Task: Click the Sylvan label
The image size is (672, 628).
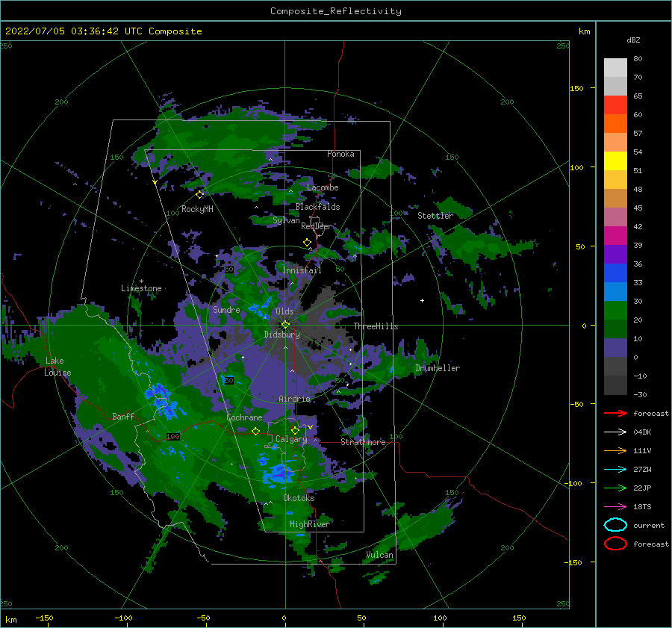Action: tap(286, 220)
